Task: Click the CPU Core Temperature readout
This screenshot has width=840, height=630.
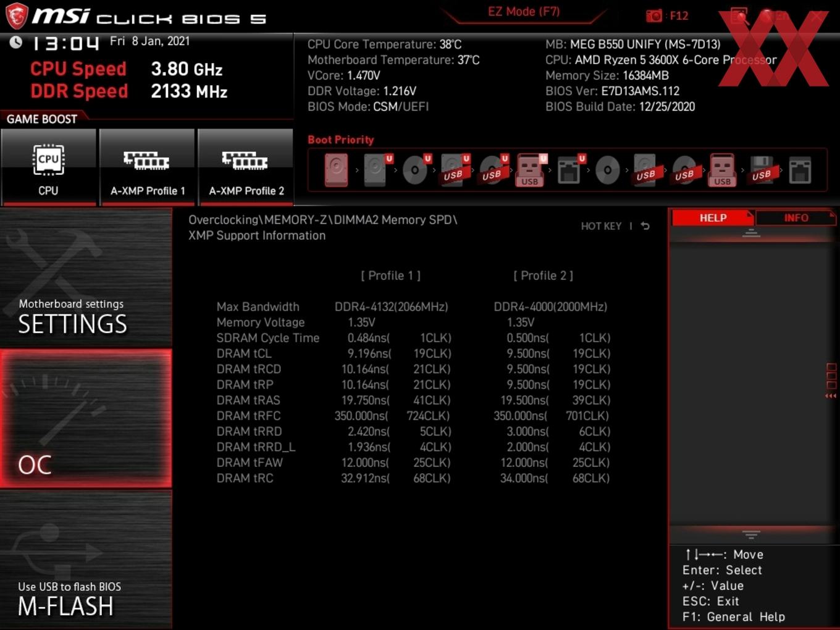Action: [384, 44]
